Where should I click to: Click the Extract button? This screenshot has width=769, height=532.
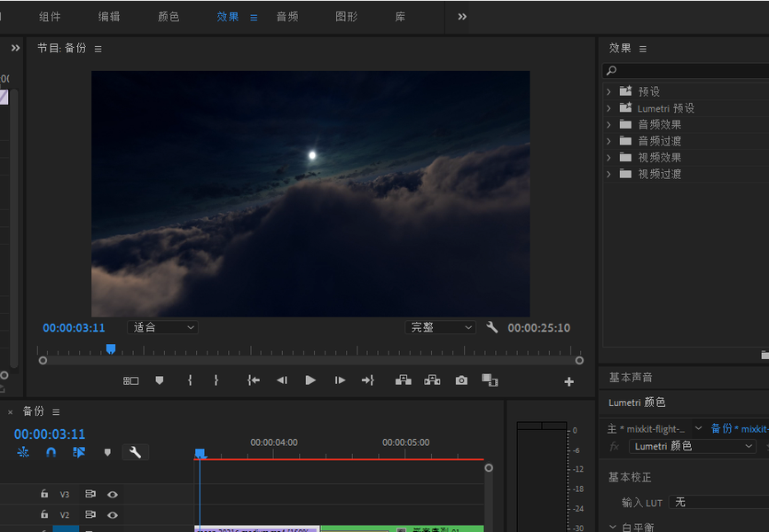click(x=432, y=380)
